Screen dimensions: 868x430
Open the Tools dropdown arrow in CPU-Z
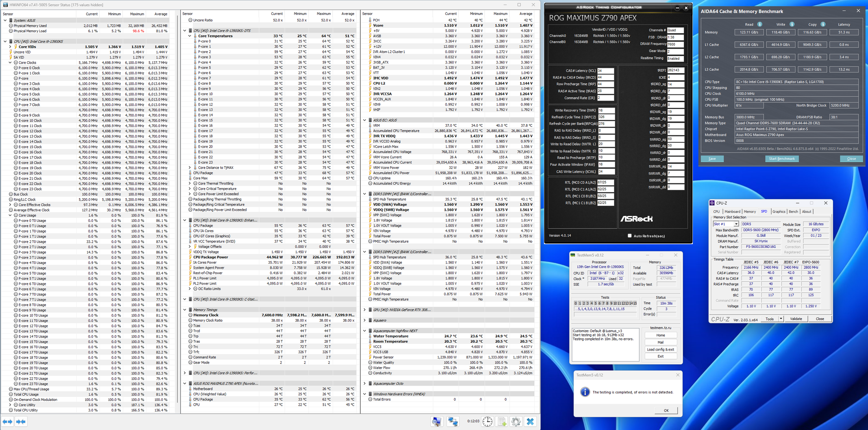coord(781,319)
